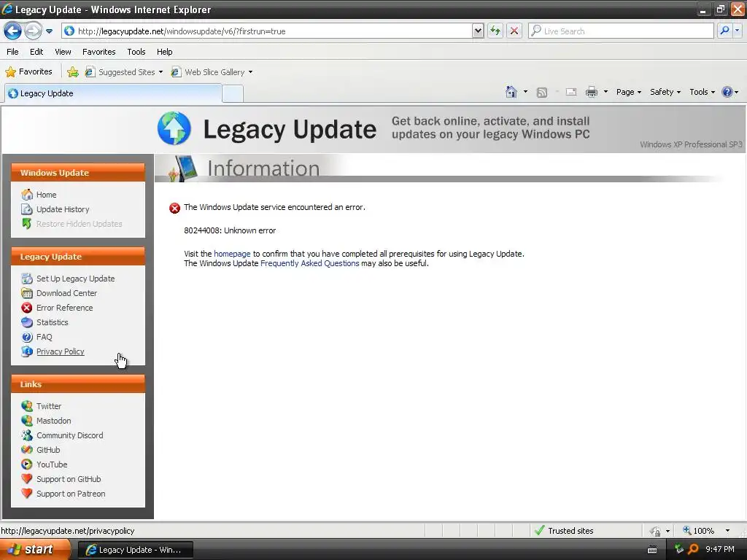747x560 pixels.
Task: Click the Mastodon link icon
Action: [x=27, y=421]
